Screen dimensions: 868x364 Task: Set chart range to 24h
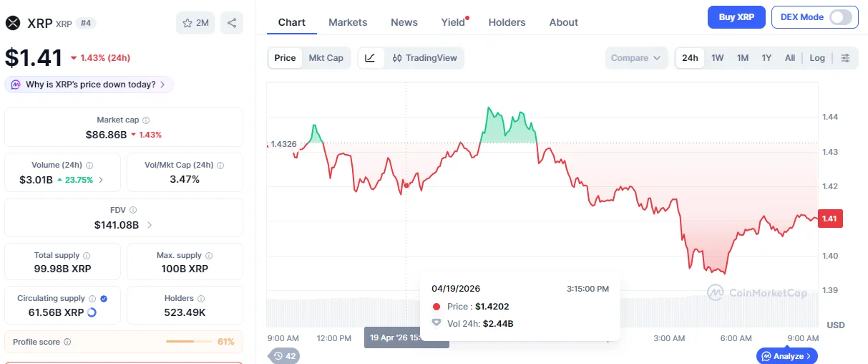click(x=690, y=58)
